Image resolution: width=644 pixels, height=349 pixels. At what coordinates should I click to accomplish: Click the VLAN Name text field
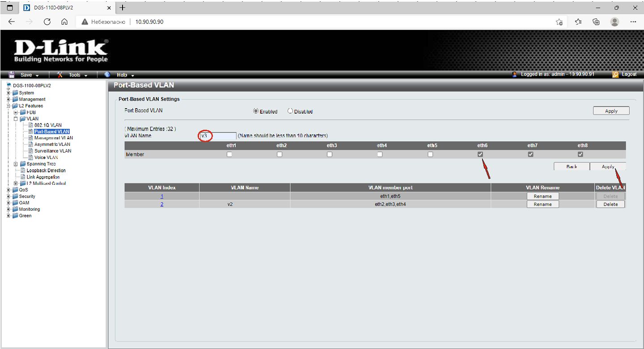pyautogui.click(x=218, y=136)
